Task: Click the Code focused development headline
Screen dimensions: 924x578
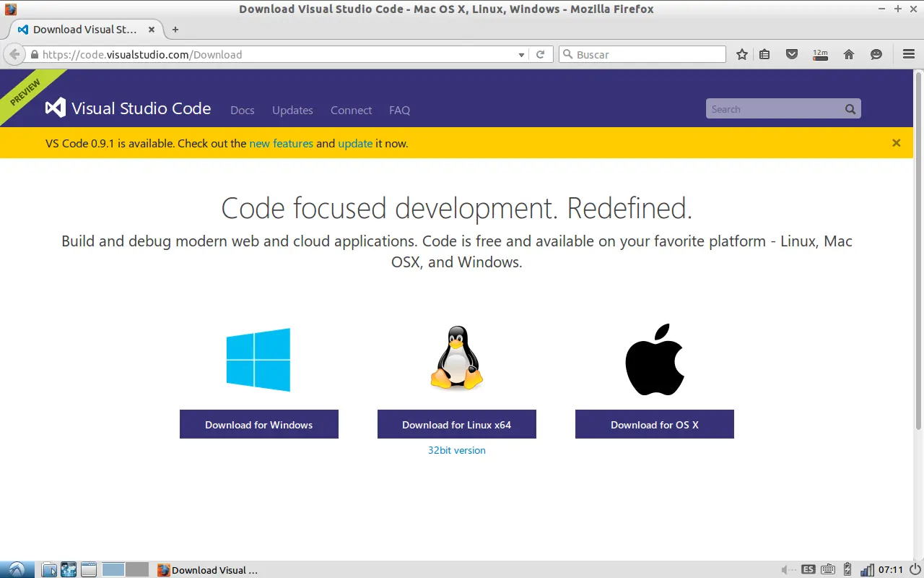Action: [457, 208]
